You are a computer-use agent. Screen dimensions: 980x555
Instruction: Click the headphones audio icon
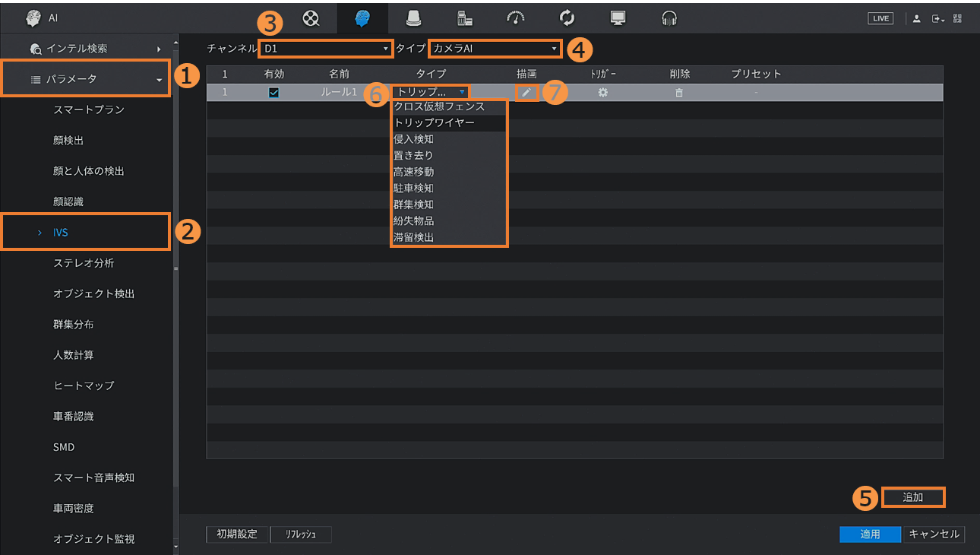[669, 18]
